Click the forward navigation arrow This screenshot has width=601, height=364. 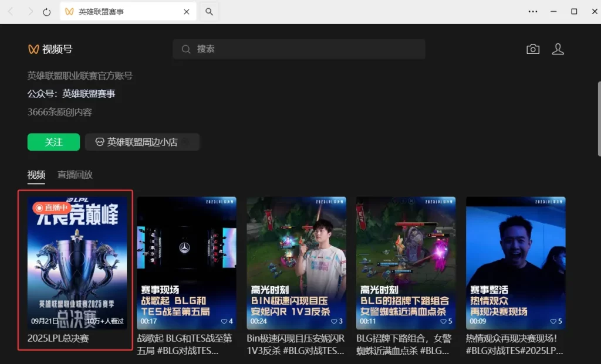[x=30, y=12]
